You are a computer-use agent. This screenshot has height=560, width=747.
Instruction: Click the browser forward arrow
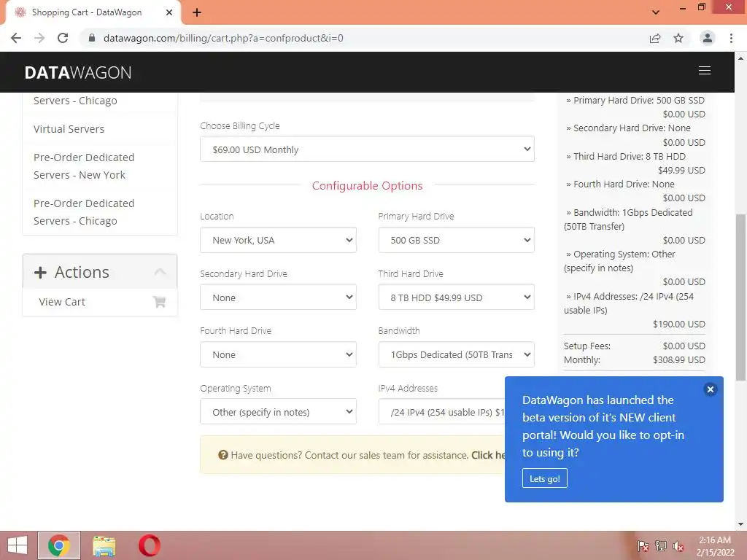39,38
